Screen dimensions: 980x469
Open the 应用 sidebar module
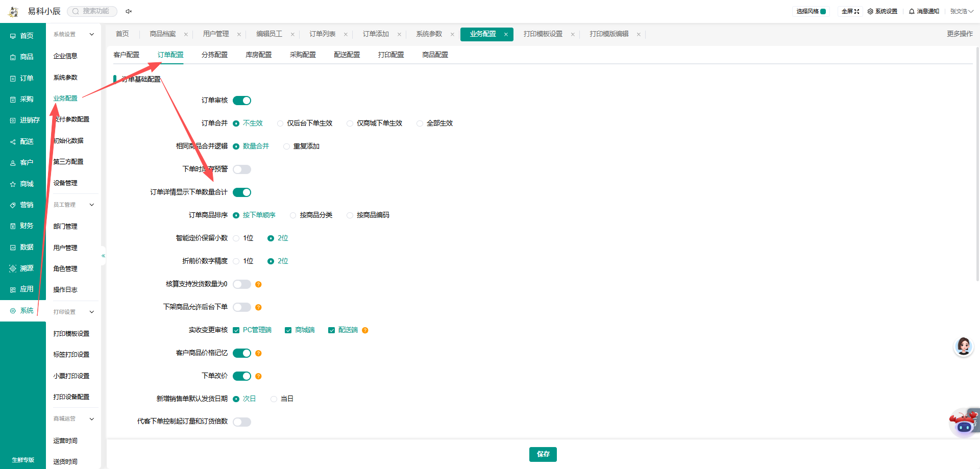coord(22,289)
